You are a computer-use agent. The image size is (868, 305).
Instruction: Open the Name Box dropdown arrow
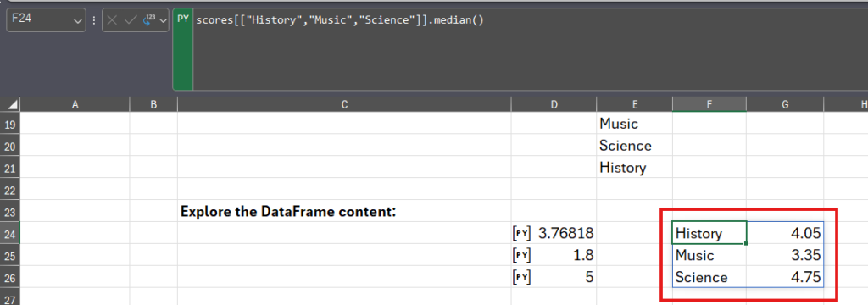pos(76,20)
